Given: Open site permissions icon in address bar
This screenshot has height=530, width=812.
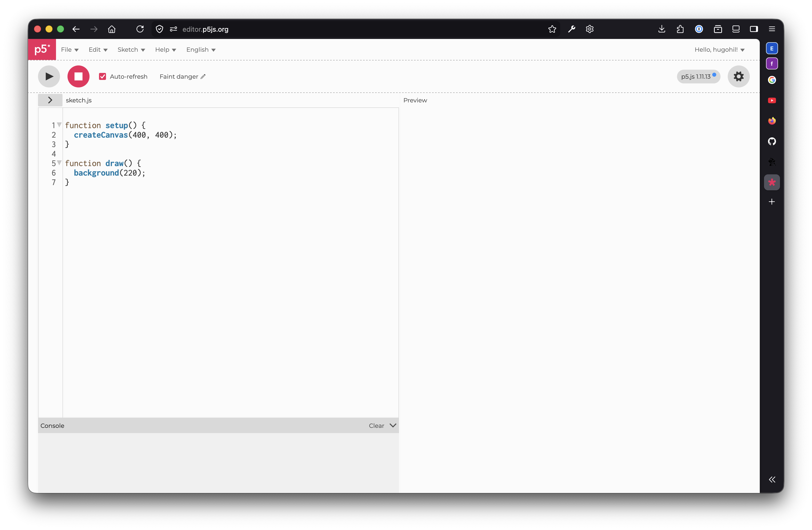Looking at the screenshot, I should coord(173,29).
